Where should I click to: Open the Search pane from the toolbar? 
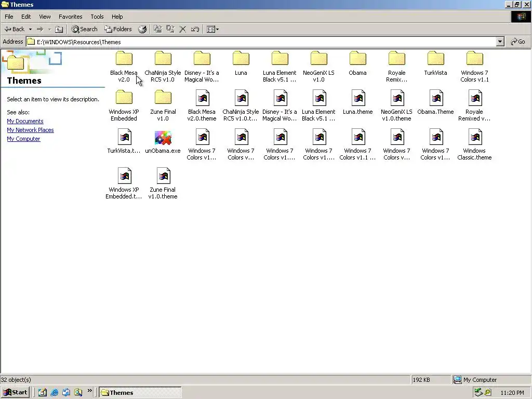pos(84,29)
